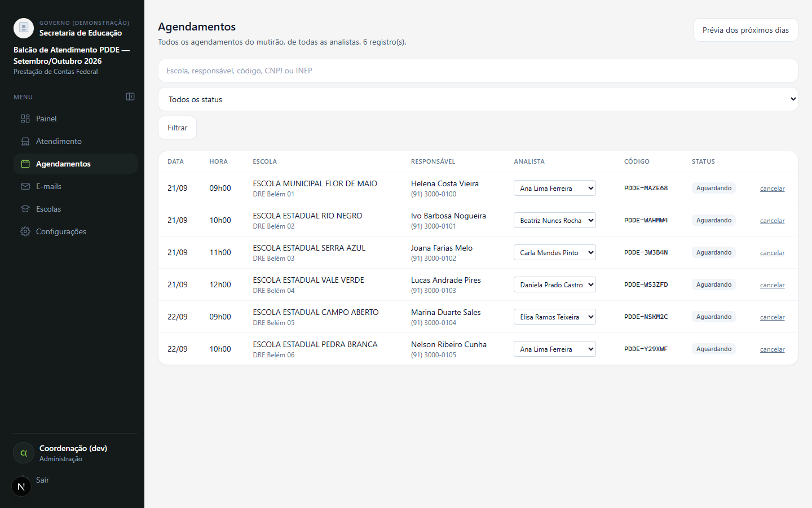Focus the school search input field
Viewport: 812px width, 508px height.
click(x=478, y=71)
